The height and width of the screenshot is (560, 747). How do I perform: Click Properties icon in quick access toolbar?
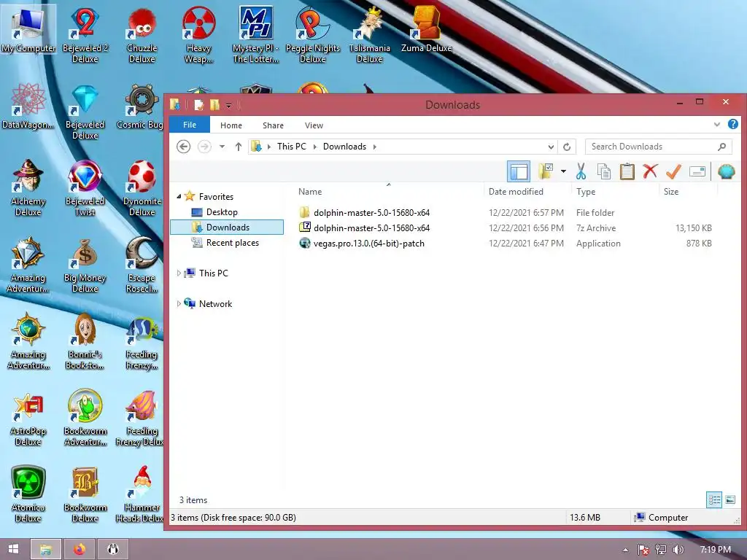pyautogui.click(x=198, y=105)
